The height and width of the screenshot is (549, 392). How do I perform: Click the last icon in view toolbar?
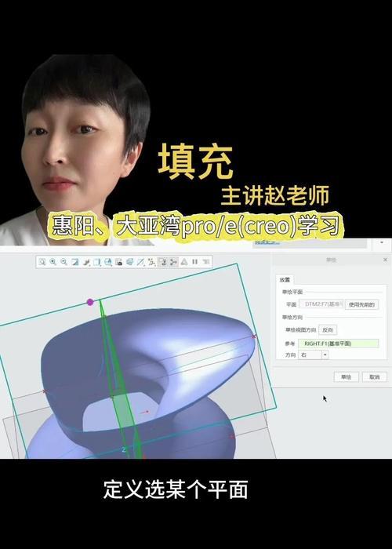coord(206,262)
